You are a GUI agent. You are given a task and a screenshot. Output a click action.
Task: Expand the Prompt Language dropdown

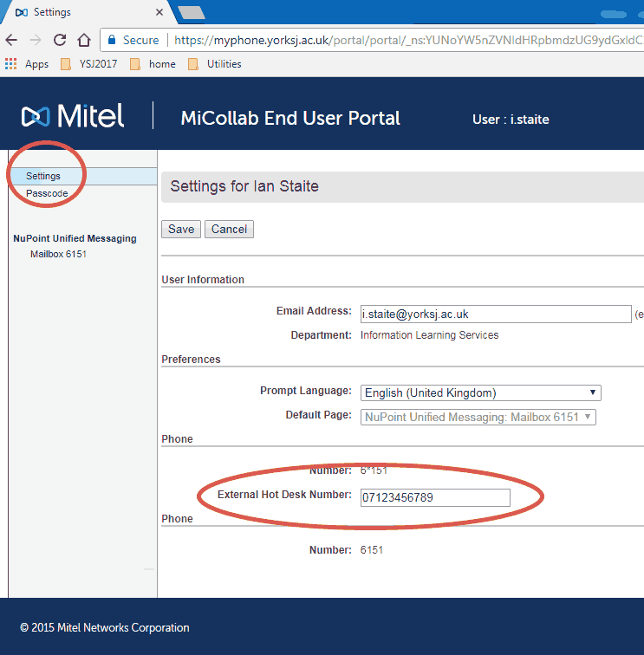click(480, 392)
